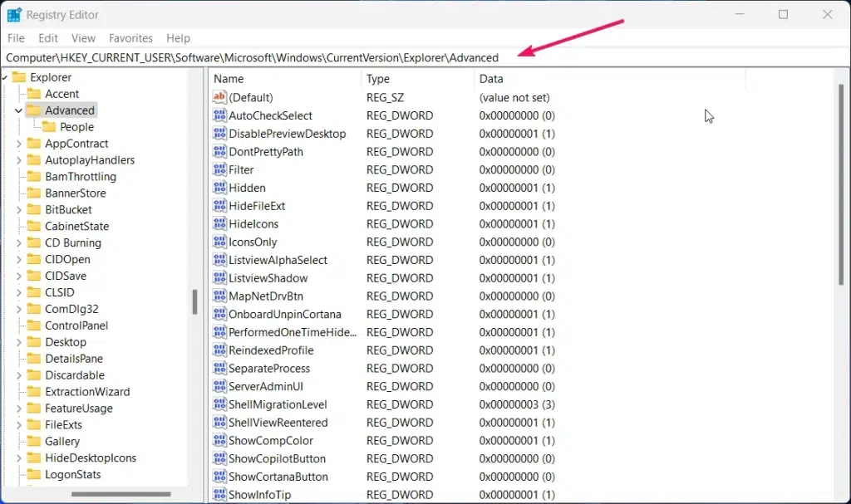Select the OnboardUnpinCortana value
The height and width of the screenshot is (504, 851).
pos(285,314)
